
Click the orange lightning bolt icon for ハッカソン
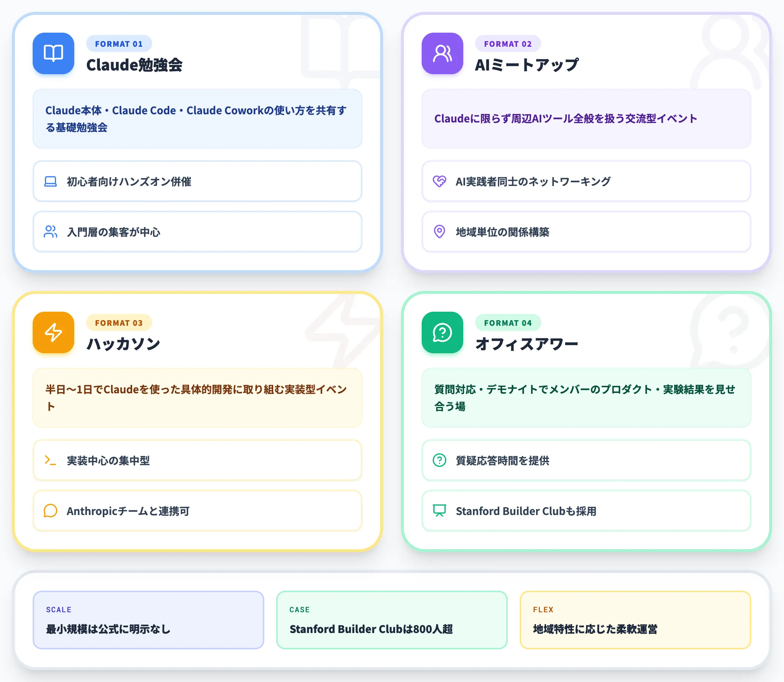pyautogui.click(x=53, y=332)
